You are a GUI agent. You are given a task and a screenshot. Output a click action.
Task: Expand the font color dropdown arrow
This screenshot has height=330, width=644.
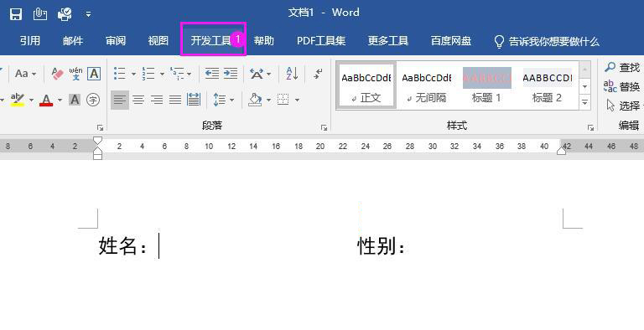[x=60, y=100]
